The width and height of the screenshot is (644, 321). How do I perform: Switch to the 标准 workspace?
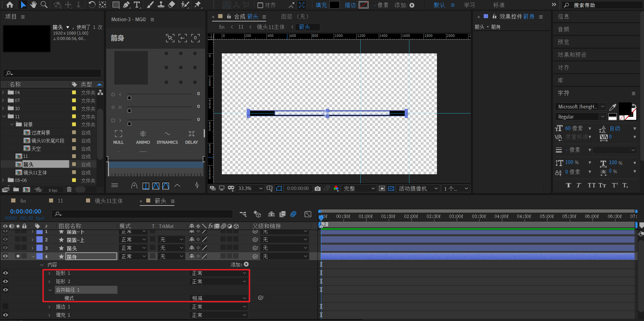coord(499,5)
